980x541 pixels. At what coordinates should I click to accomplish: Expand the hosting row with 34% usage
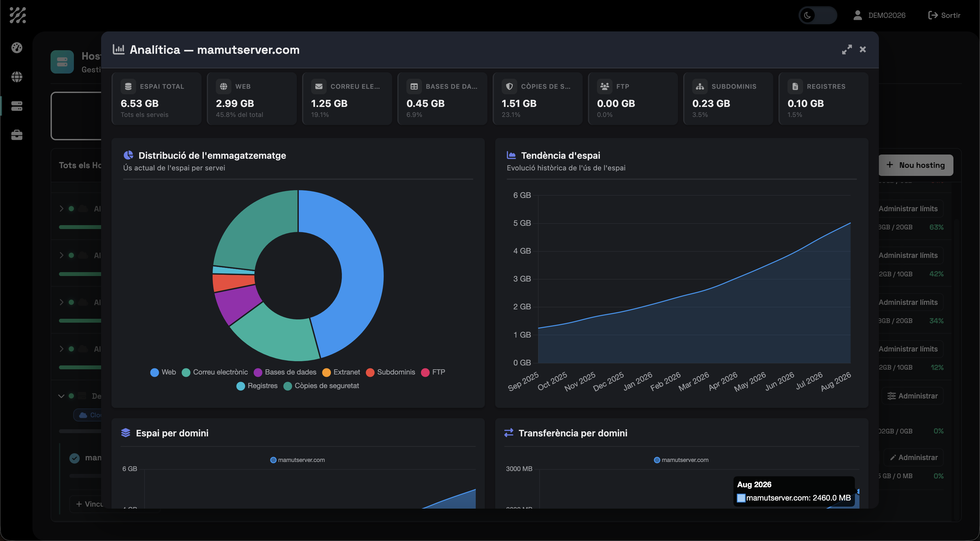[x=61, y=302]
